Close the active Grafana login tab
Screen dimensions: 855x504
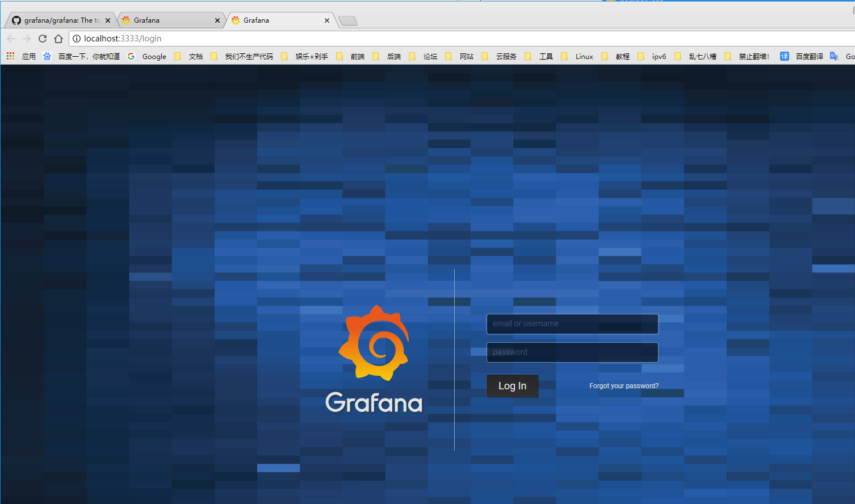tap(327, 20)
